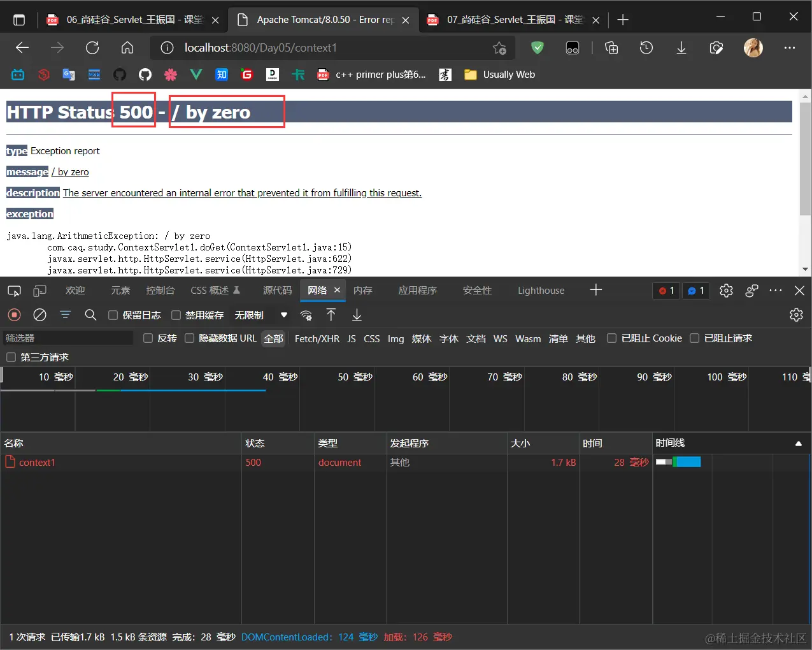The height and width of the screenshot is (650, 812).
Task: Add more tools with plus in DevTools
Action: click(x=595, y=290)
